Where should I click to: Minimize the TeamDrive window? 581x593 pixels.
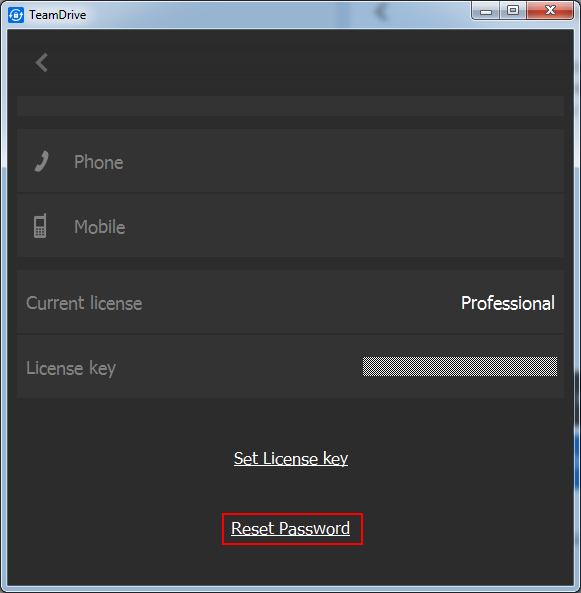tap(486, 11)
